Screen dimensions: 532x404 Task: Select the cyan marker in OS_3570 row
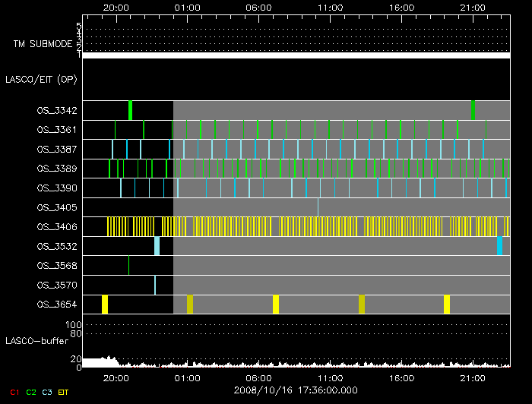(x=155, y=285)
